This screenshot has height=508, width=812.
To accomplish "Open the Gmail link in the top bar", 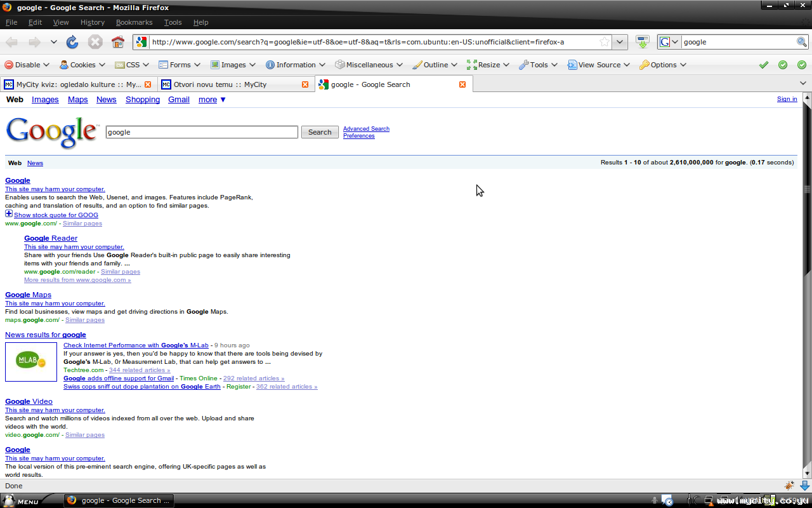I will [179, 100].
